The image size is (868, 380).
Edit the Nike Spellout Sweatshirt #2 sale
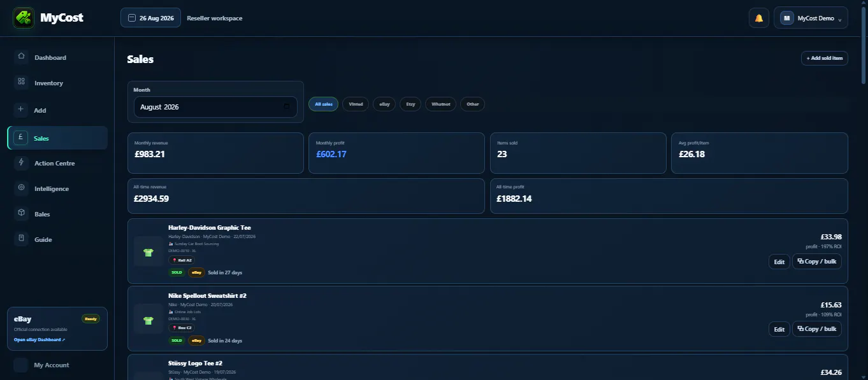click(x=779, y=329)
